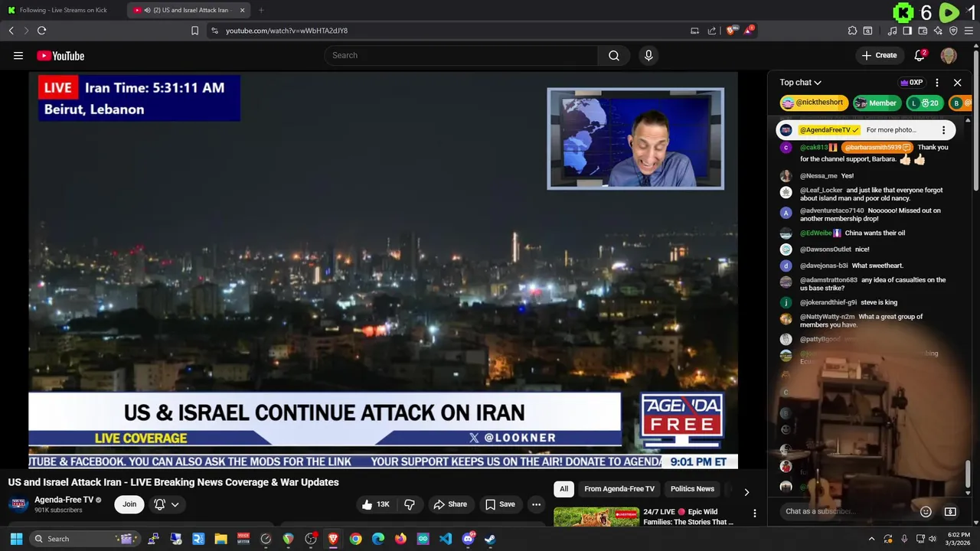Screen dimensions: 980x551
Task: Close the US and Israel Attack Iran tab
Action: 243,10
